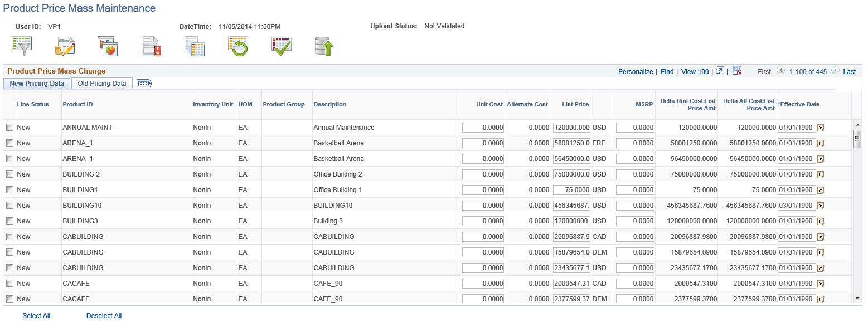Switch to the Old Pricing Data tab
Image resolution: width=868 pixels, height=322 pixels.
(x=101, y=82)
